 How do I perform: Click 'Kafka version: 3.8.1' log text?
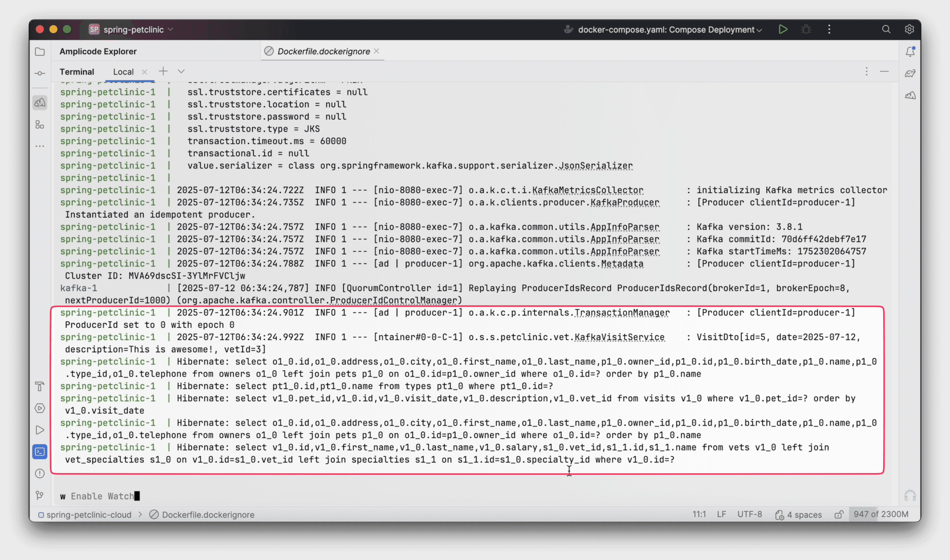click(x=750, y=227)
